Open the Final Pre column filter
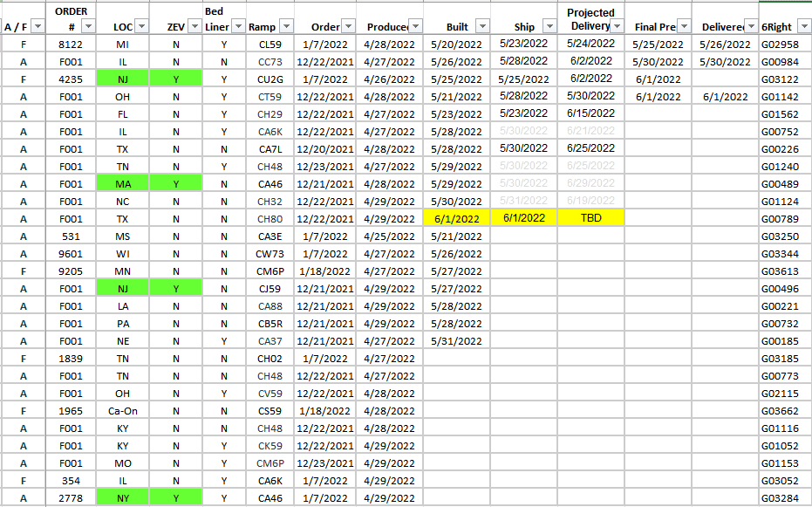 [x=683, y=27]
